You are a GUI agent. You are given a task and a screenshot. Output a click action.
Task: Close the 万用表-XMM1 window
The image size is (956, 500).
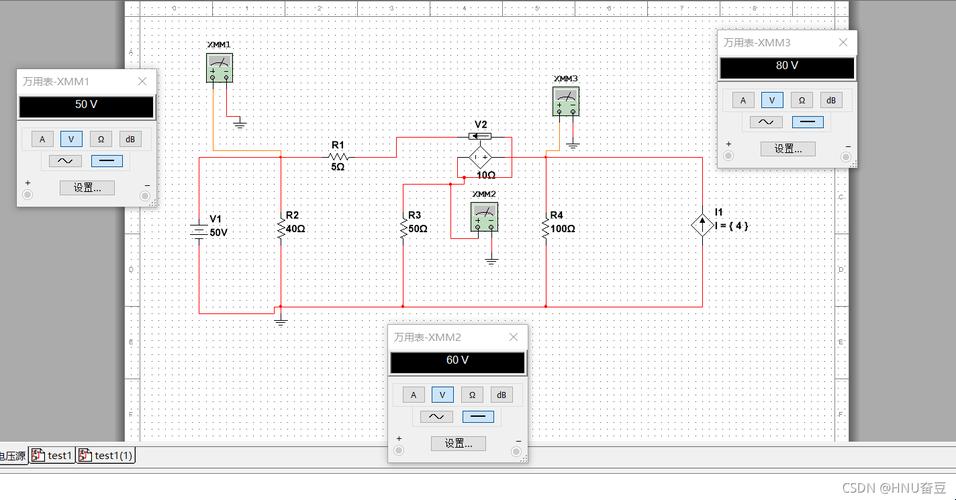click(x=142, y=81)
